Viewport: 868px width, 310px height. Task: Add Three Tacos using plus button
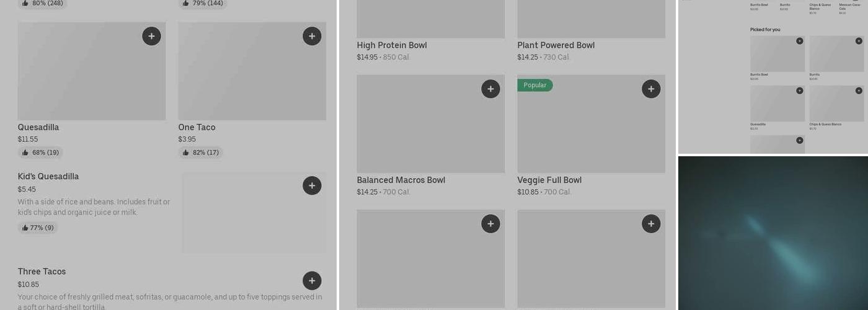pyautogui.click(x=312, y=281)
